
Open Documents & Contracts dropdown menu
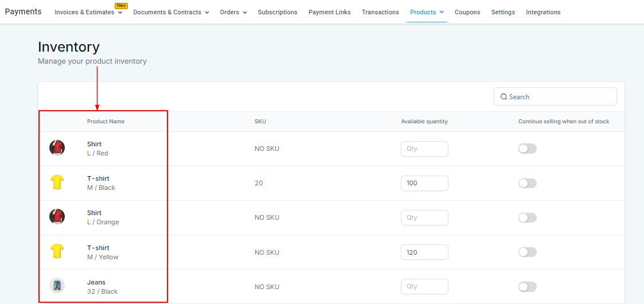(171, 12)
